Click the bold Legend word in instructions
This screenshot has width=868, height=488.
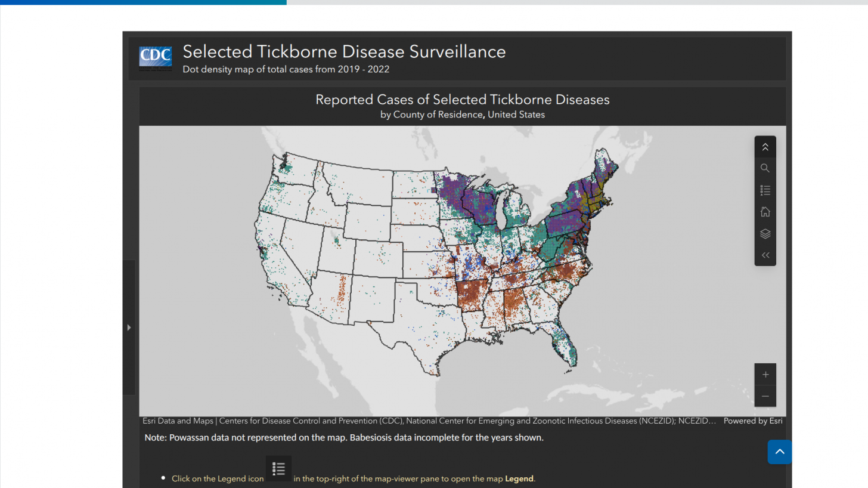(x=519, y=478)
